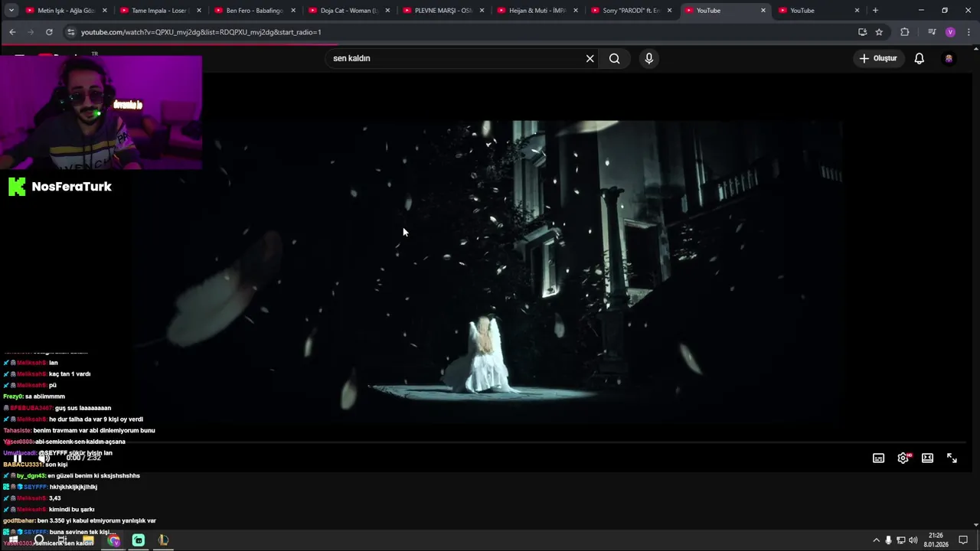Pause the YouTube video
This screenshot has width=980, height=551.
click(x=17, y=458)
